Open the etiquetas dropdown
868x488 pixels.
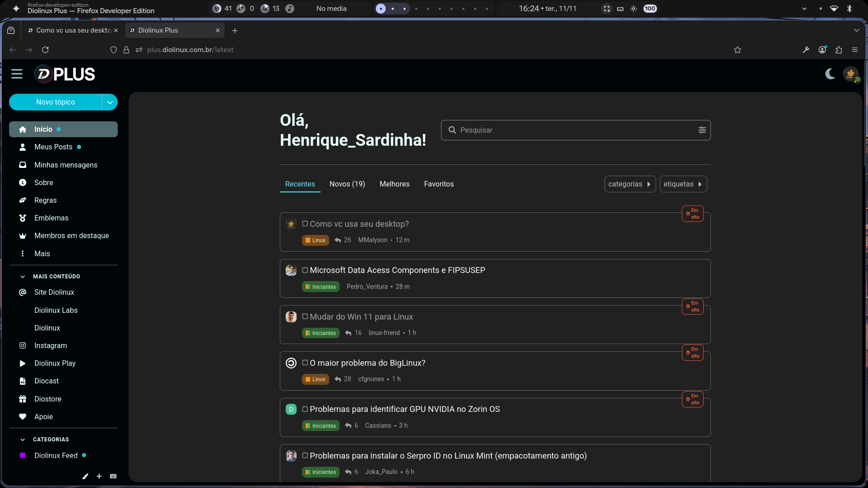click(x=682, y=184)
